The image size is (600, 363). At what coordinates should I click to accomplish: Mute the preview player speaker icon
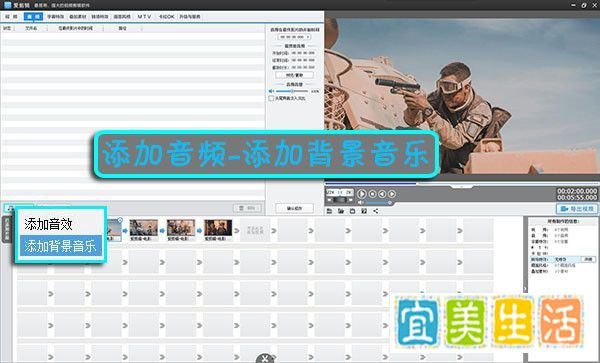(361, 202)
